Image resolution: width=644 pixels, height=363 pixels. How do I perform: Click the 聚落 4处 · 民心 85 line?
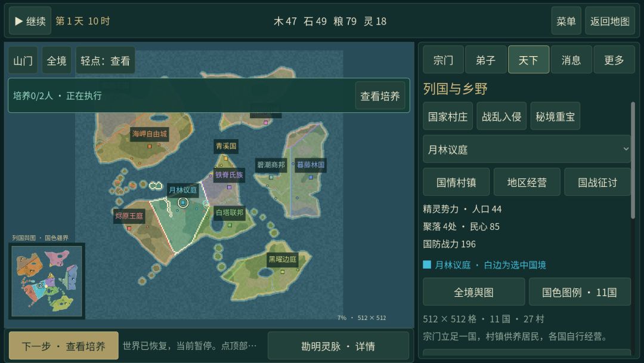coord(461,226)
